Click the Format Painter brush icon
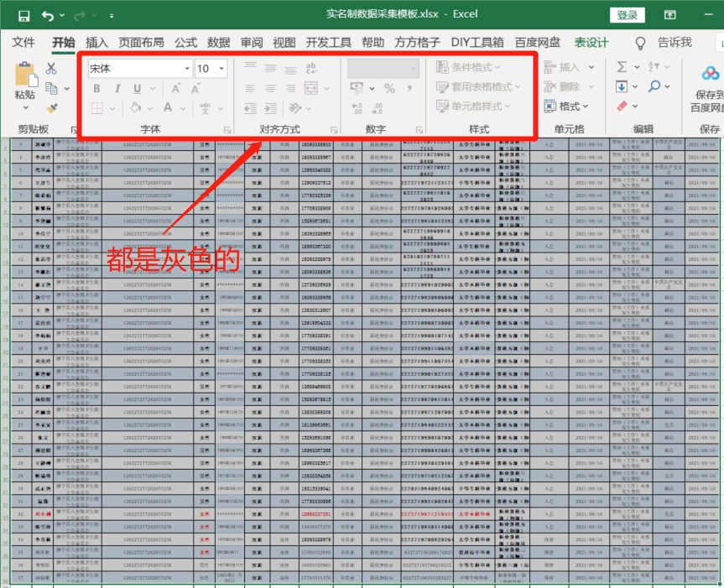724x588 pixels. [52, 108]
